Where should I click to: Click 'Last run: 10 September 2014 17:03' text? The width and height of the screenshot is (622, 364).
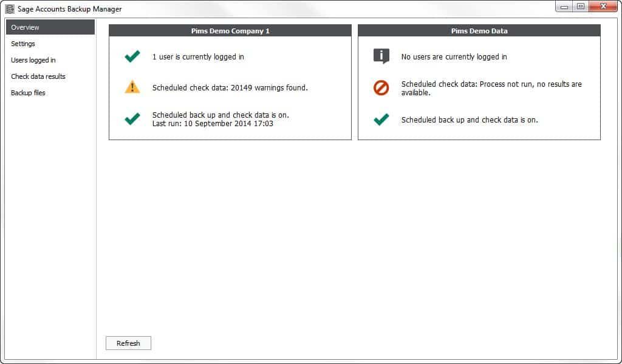click(213, 124)
